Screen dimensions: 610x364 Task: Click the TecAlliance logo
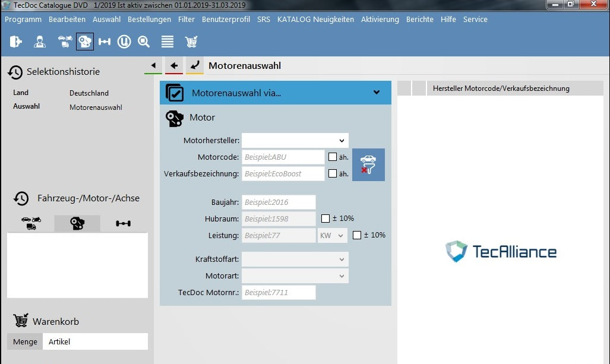[x=501, y=251]
